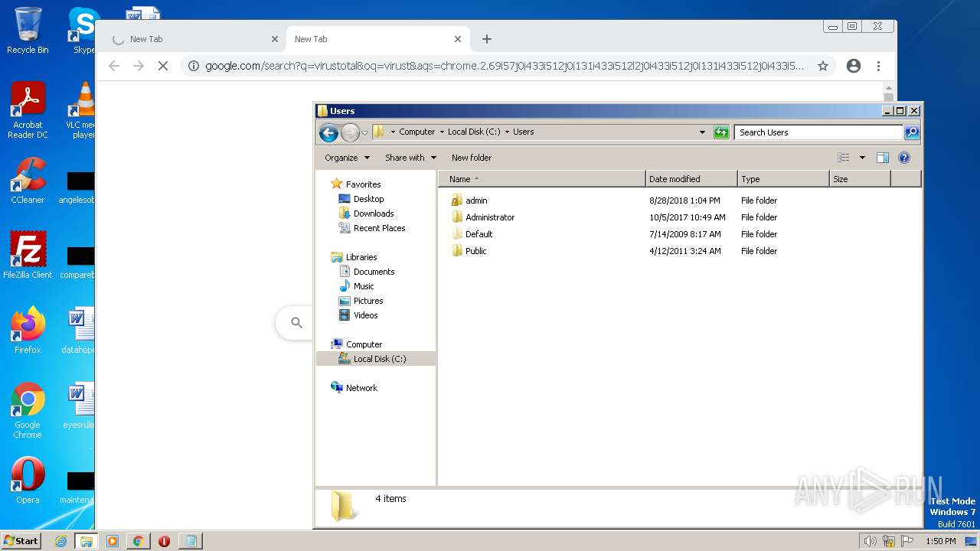This screenshot has height=551, width=980.
Task: Open Acrobat Reader DC desktop shortcut
Action: 28,110
